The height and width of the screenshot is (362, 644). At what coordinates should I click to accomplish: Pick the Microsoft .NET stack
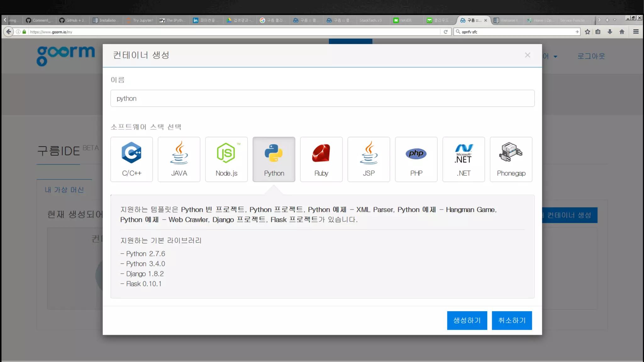464,159
